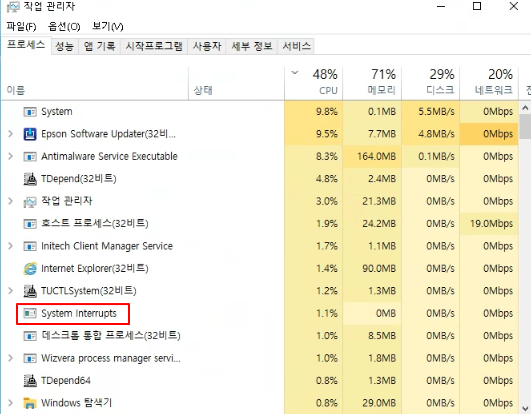Click the vertical scrollbar thumb
531x414 pixels.
coord(525,127)
